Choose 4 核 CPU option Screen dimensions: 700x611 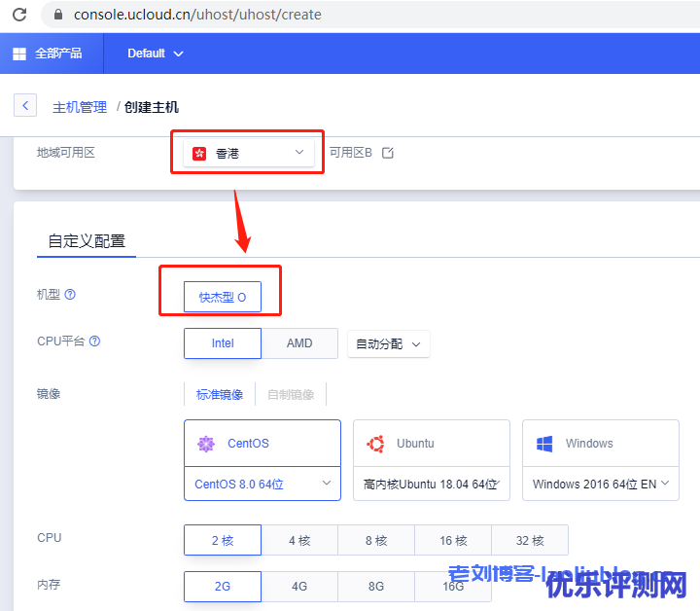pos(298,540)
